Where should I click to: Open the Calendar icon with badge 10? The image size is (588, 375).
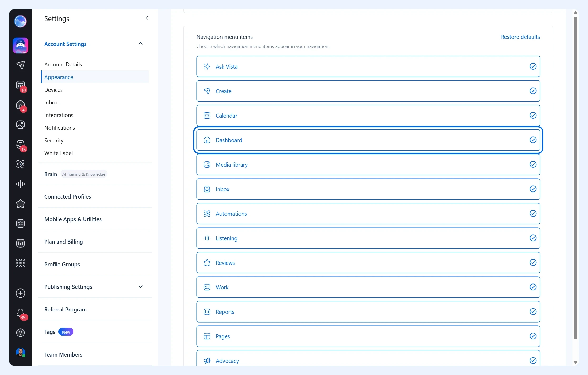click(21, 85)
